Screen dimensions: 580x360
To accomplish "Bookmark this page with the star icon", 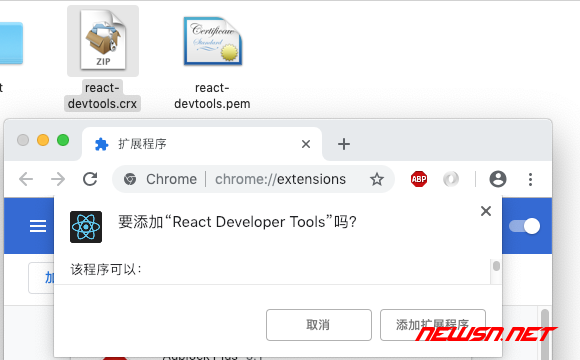I will tap(377, 179).
